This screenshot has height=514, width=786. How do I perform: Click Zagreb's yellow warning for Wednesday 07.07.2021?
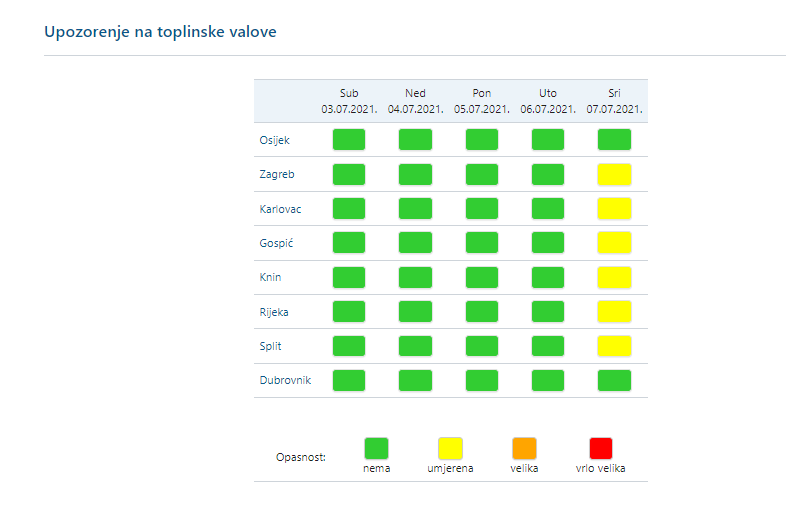614,174
